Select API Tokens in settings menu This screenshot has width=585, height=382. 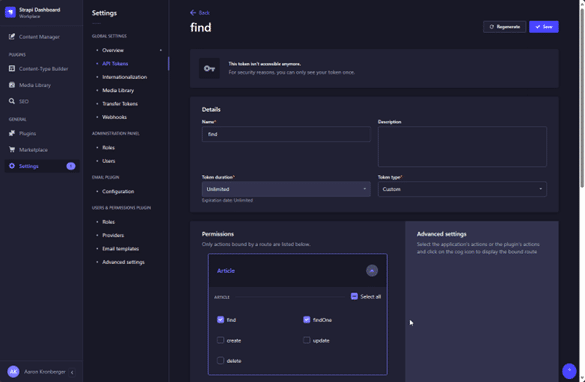tap(115, 63)
